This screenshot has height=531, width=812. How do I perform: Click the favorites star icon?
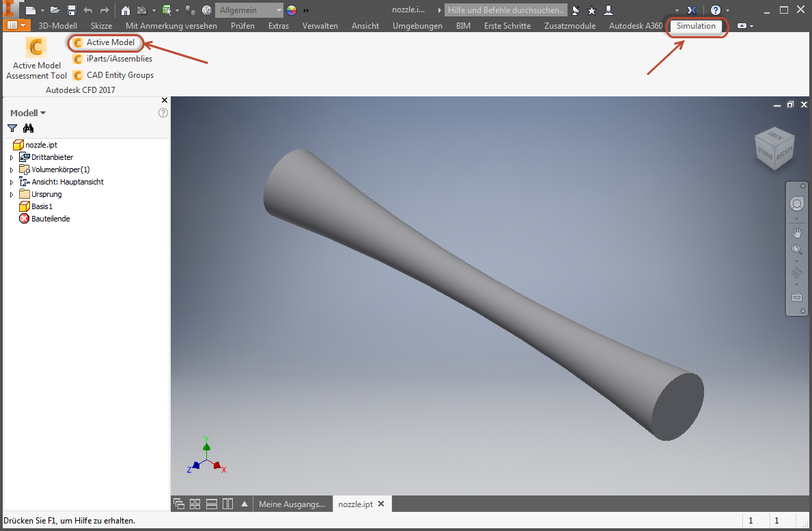coord(591,10)
